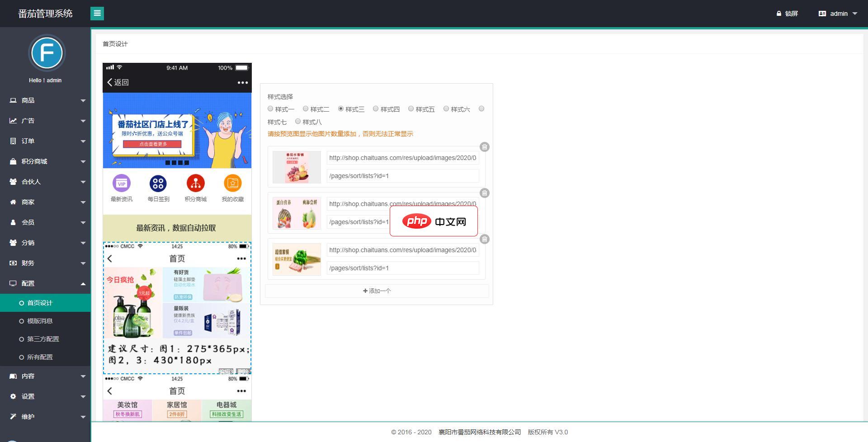The image size is (868, 442).
Task: Tap the blue 每日签到 icon
Action: click(x=158, y=183)
